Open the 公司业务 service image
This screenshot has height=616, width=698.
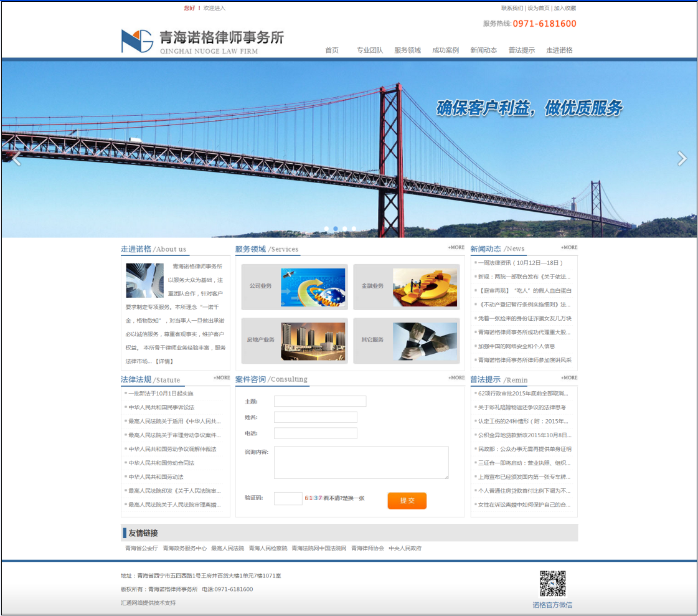(x=313, y=287)
